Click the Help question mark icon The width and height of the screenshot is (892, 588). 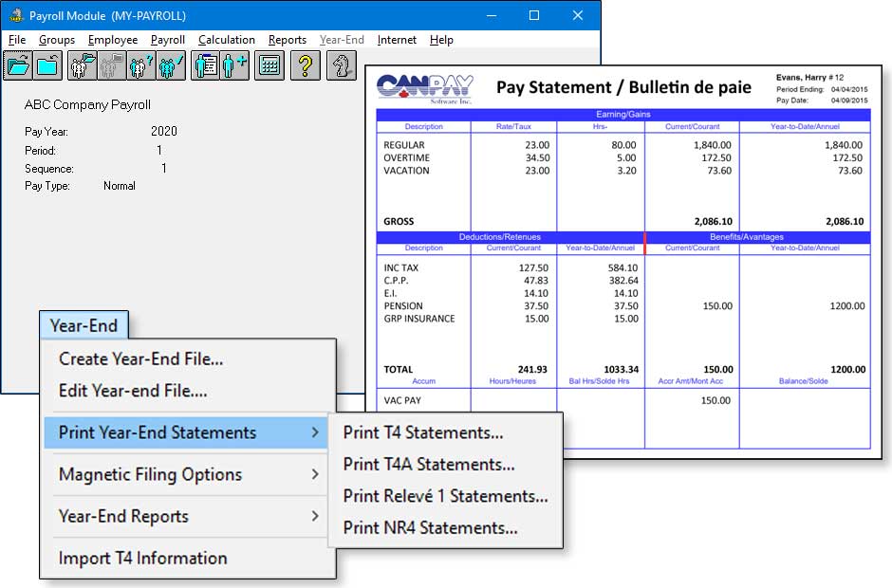click(306, 67)
